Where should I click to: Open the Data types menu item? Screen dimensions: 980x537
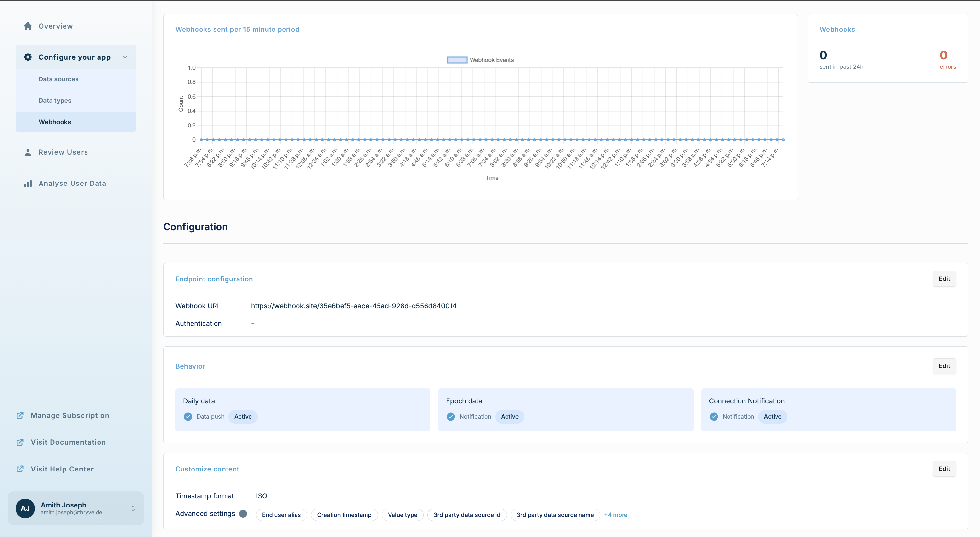[x=55, y=101]
